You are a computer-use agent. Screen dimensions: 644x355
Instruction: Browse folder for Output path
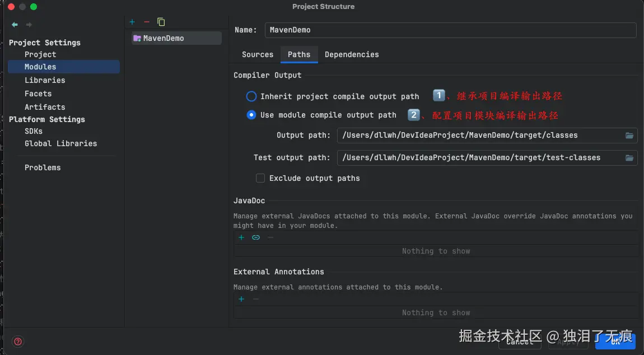[629, 135]
